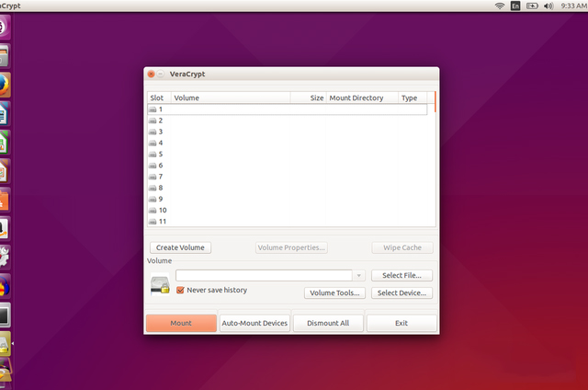Click the Select Device button
The width and height of the screenshot is (588, 390).
pos(402,293)
